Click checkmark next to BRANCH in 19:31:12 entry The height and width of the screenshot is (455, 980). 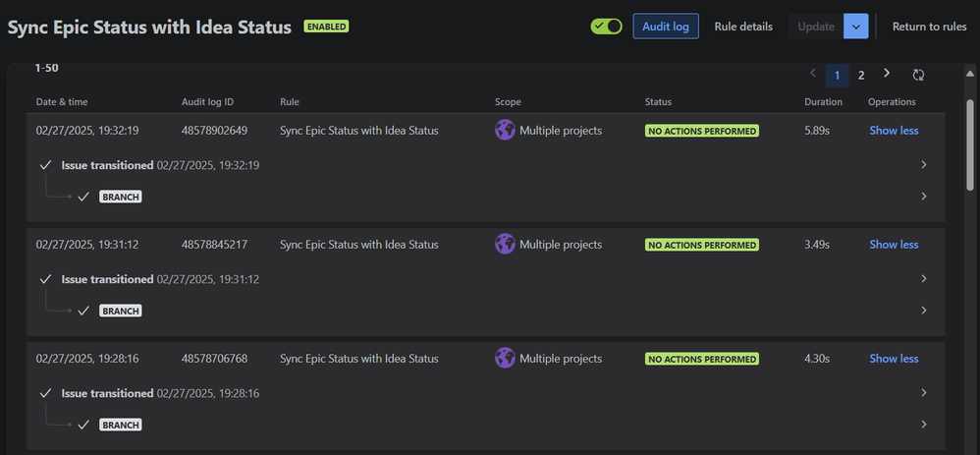pyautogui.click(x=83, y=311)
